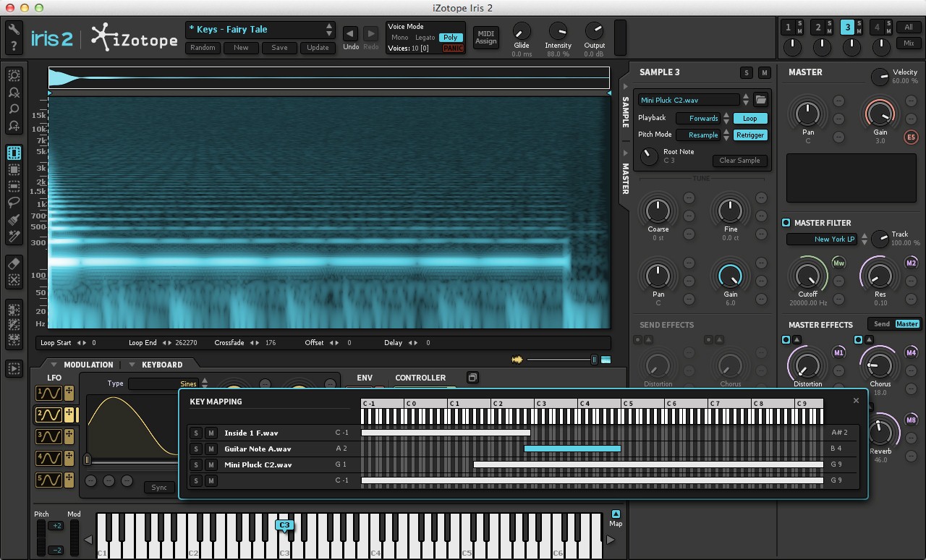
Task: Open settings with the wrench icon
Action: [14, 29]
